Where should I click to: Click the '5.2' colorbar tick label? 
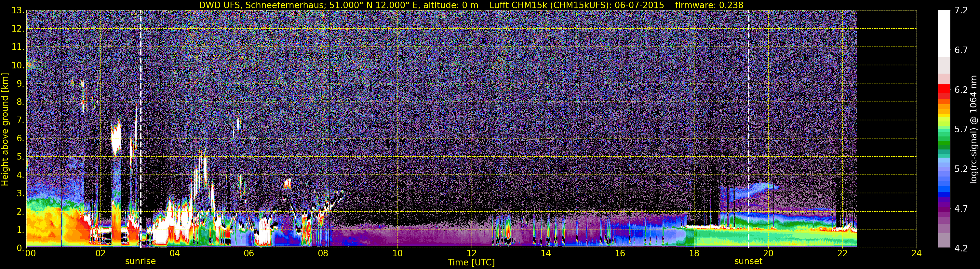point(961,169)
